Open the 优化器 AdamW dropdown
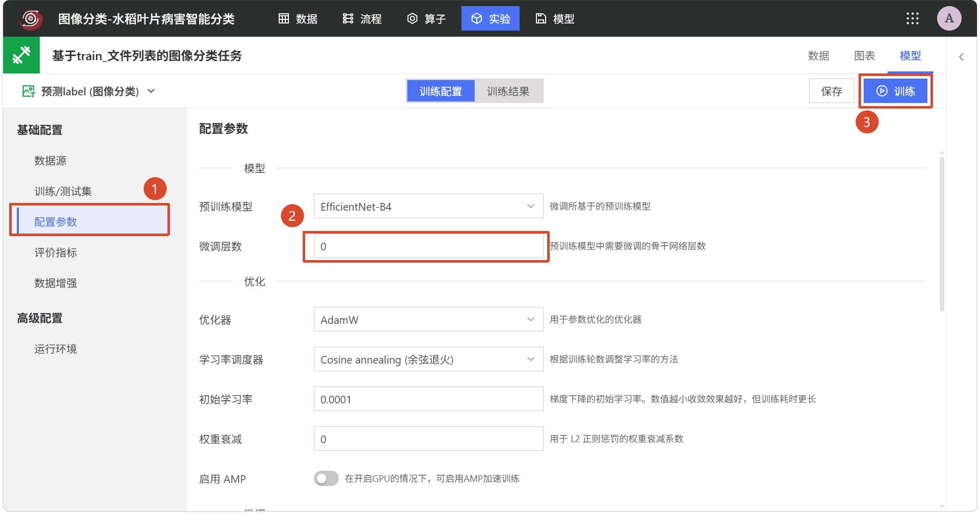The height and width of the screenshot is (514, 980). coord(428,319)
